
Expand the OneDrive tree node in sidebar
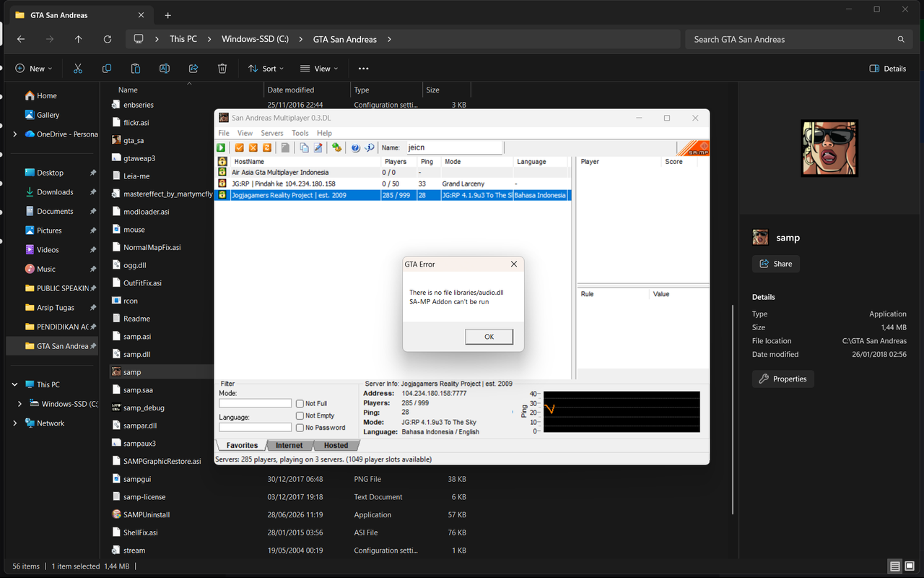point(15,134)
